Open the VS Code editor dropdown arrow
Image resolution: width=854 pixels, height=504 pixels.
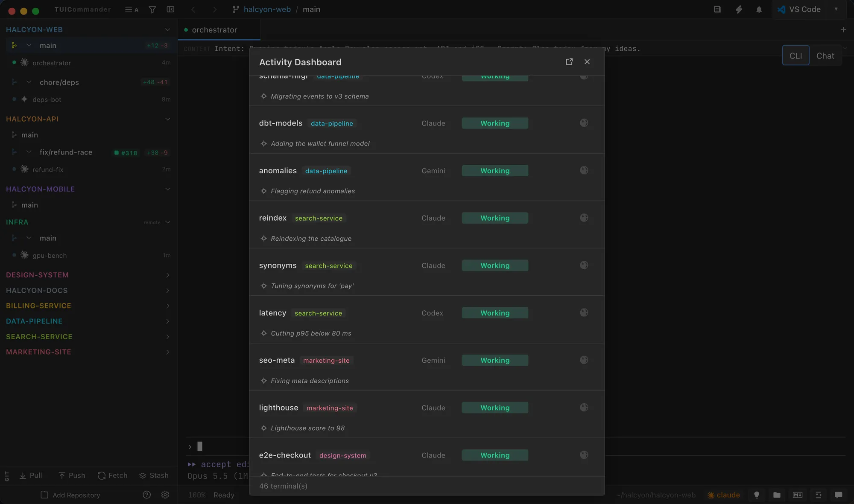click(x=836, y=9)
